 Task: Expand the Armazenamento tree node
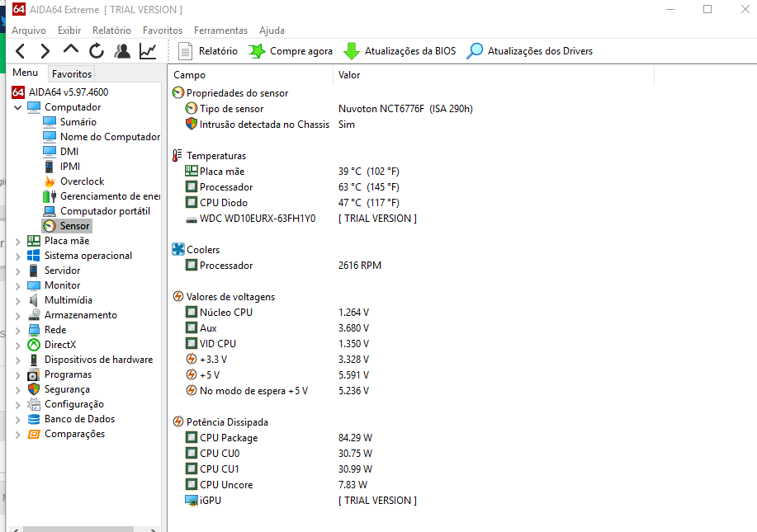(18, 315)
